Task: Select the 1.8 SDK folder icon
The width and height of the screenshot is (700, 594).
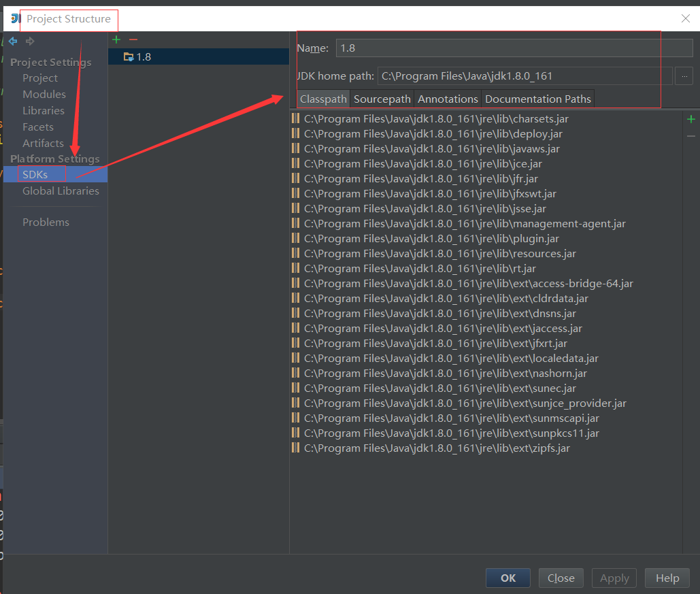Action: point(129,56)
